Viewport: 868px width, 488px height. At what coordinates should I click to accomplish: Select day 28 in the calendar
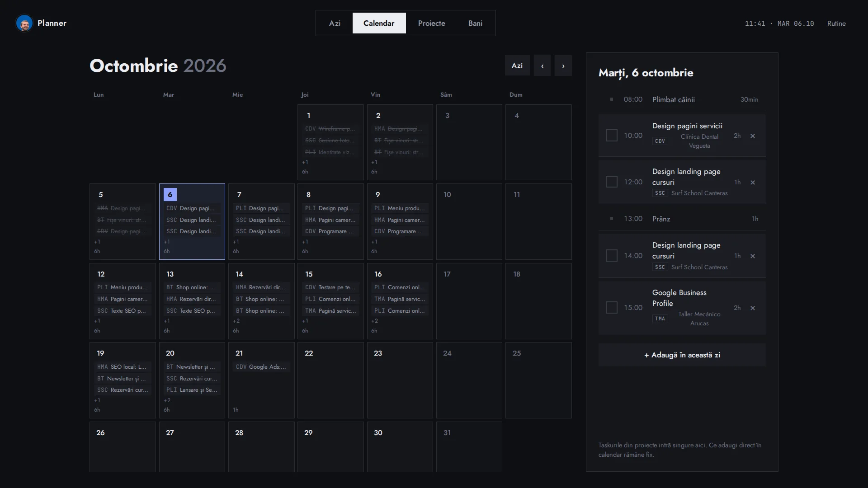point(261,447)
